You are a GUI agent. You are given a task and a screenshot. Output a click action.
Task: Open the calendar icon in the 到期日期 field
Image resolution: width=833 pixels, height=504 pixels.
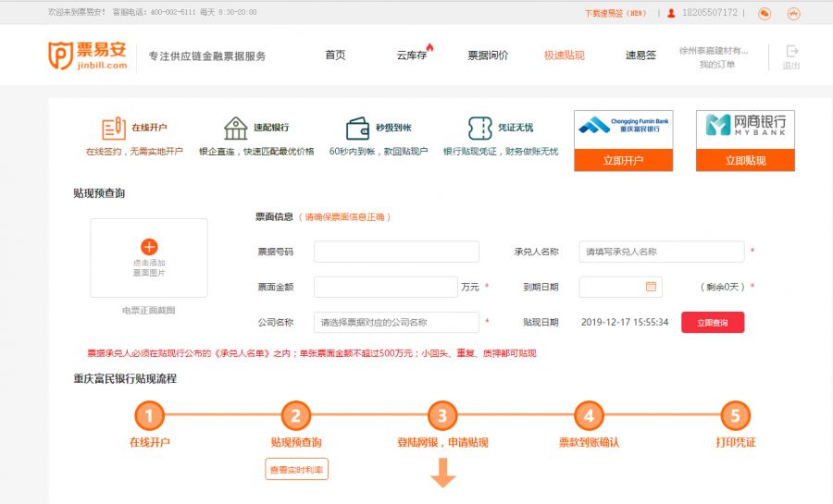coord(651,287)
